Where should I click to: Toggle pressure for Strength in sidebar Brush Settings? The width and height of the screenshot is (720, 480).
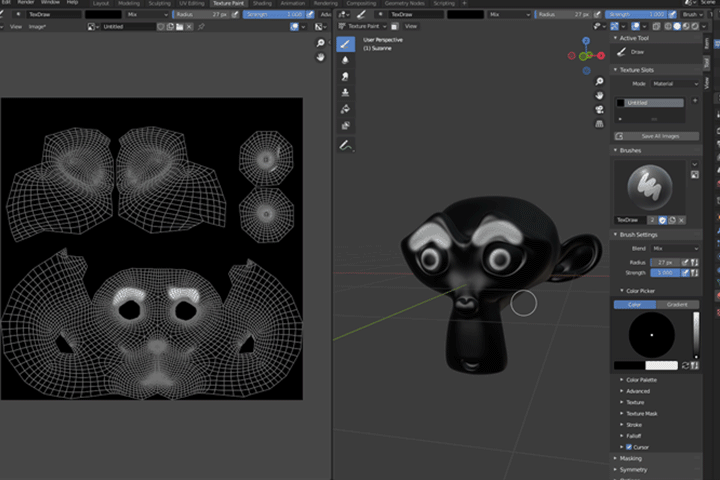pyautogui.click(x=685, y=273)
